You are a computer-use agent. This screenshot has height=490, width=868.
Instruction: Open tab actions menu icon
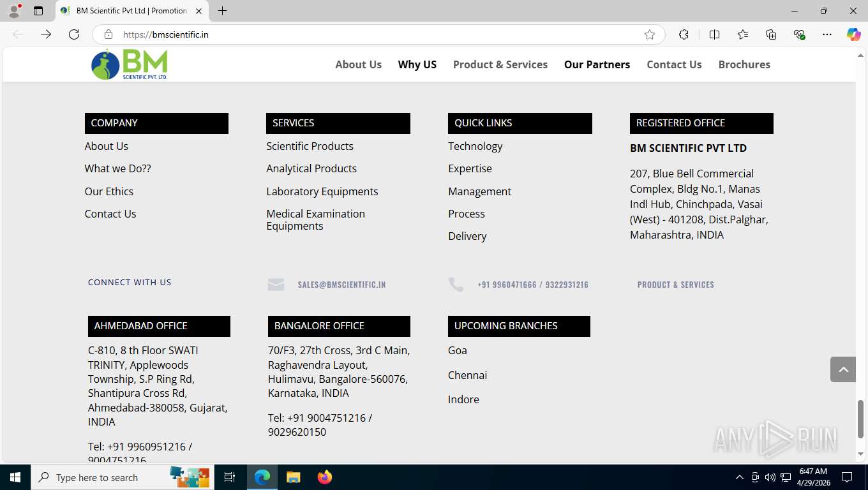point(38,11)
